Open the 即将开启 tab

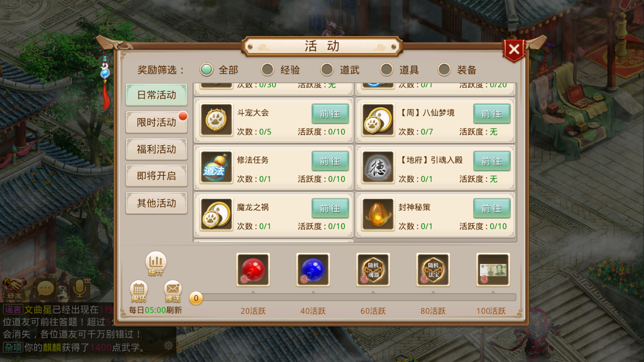coord(157,176)
